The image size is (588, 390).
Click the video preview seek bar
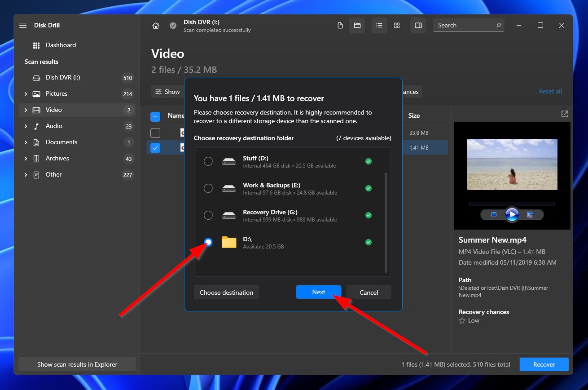click(512, 204)
